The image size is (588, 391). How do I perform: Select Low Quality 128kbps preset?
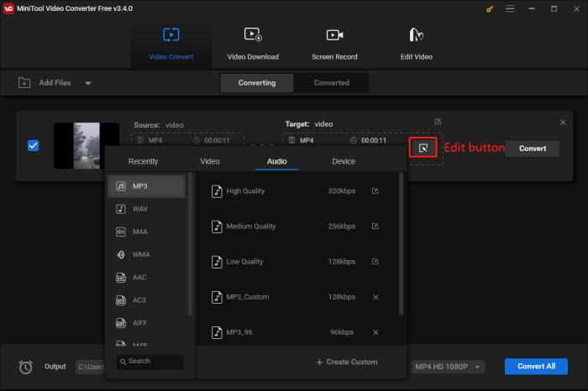297,262
